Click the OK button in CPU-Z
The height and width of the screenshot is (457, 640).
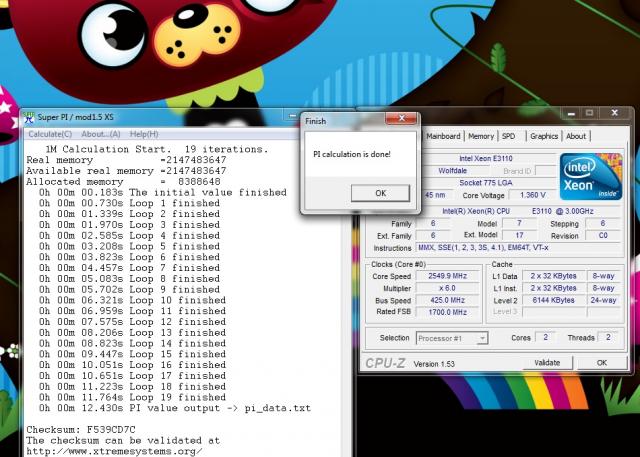click(x=602, y=363)
